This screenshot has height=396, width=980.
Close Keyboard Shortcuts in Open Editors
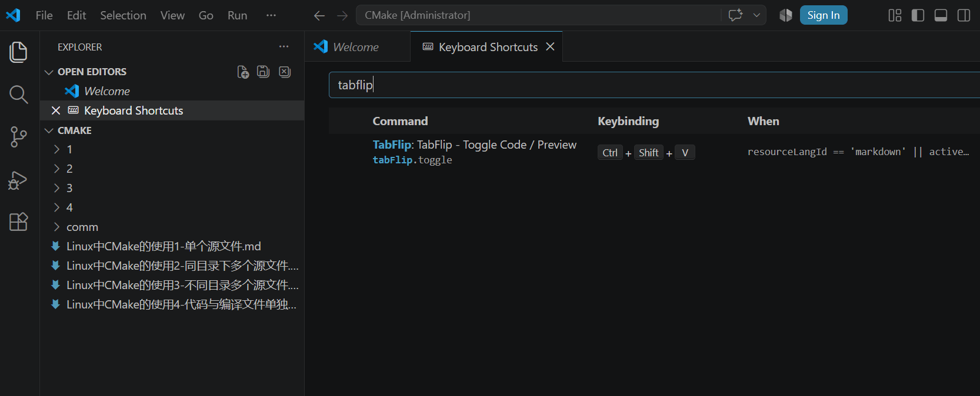click(56, 110)
